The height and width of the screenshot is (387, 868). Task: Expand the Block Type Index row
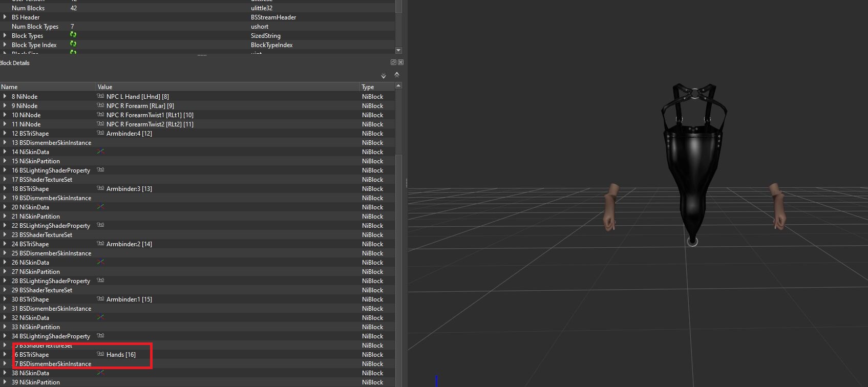pos(5,45)
